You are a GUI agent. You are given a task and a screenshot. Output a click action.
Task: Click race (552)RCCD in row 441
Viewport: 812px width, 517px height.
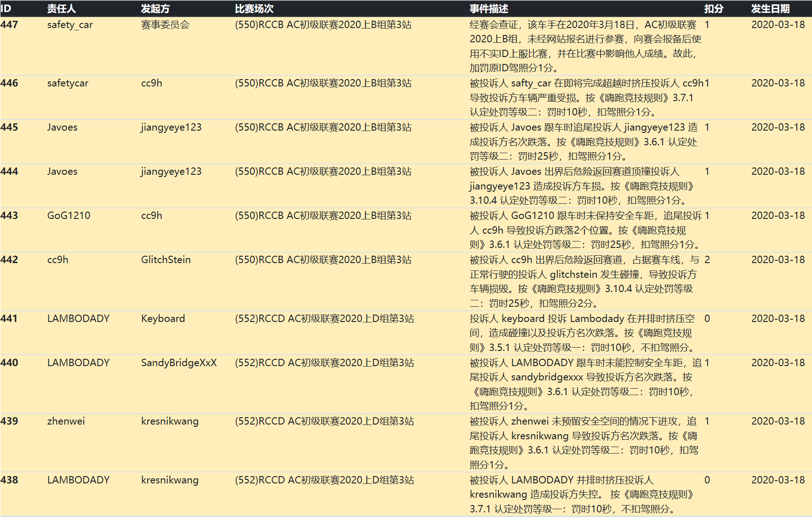(x=324, y=319)
